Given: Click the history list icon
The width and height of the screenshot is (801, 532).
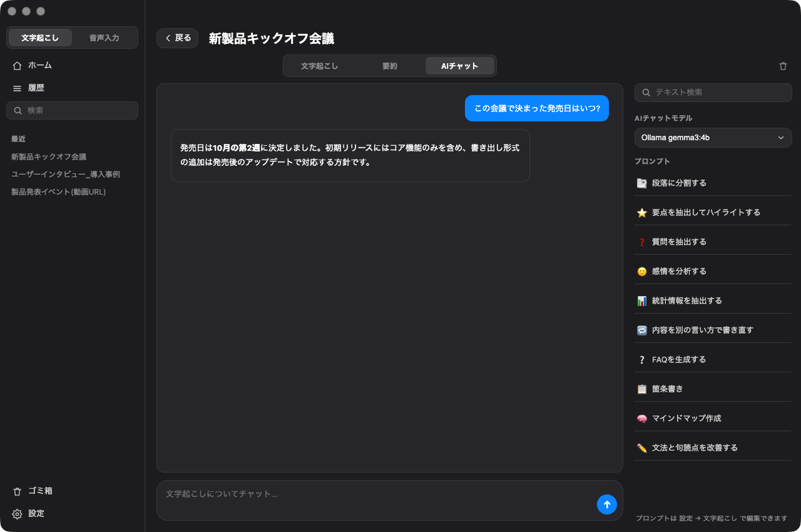Looking at the screenshot, I should point(17,88).
